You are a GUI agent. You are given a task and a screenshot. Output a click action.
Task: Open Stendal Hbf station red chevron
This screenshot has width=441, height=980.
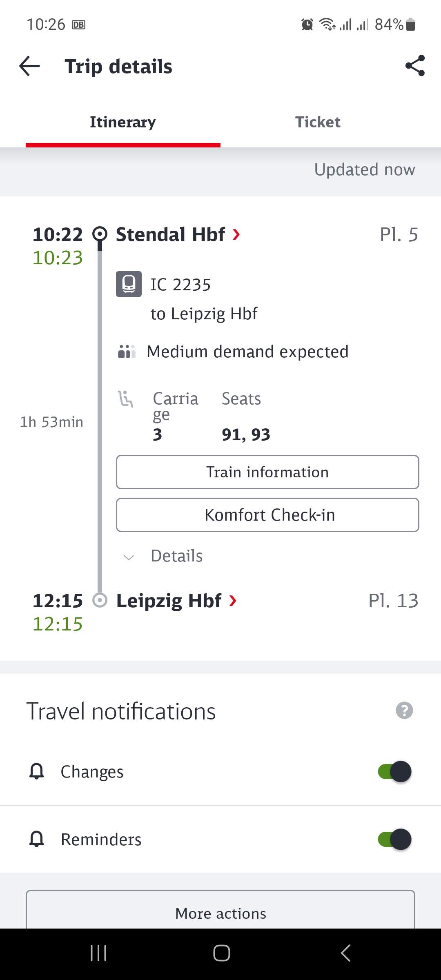(236, 234)
